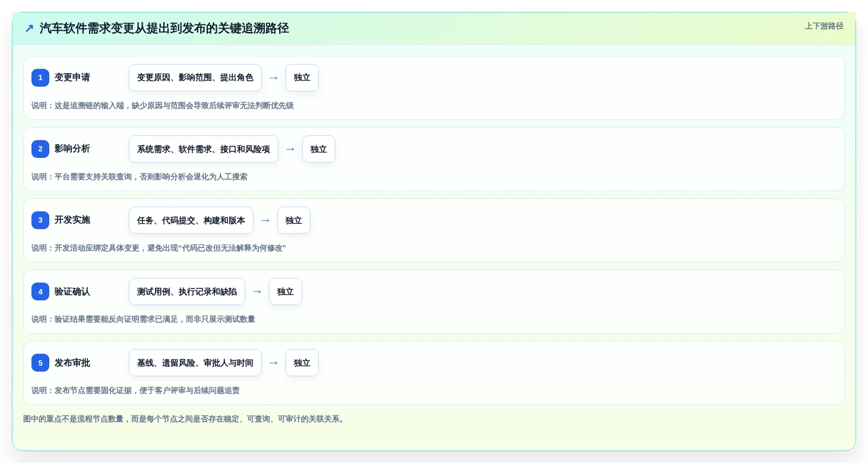Select step number badge 2
This screenshot has height=463, width=868.
click(40, 149)
